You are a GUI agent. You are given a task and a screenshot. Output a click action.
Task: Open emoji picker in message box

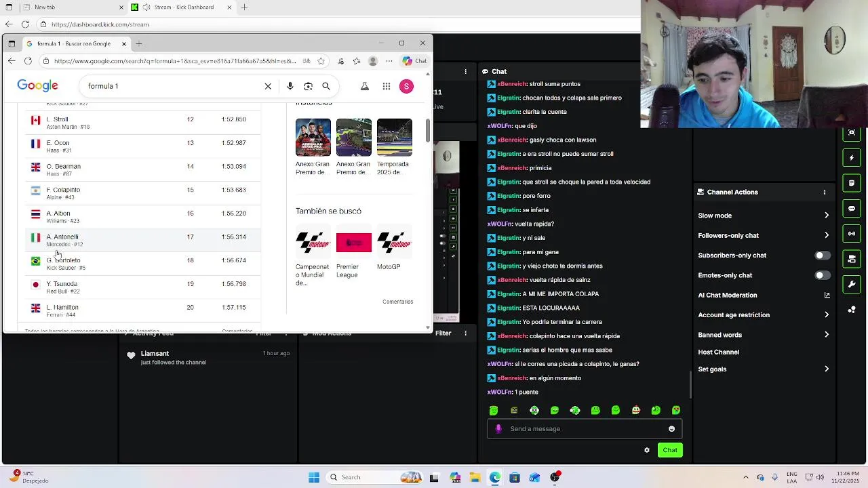coord(672,429)
